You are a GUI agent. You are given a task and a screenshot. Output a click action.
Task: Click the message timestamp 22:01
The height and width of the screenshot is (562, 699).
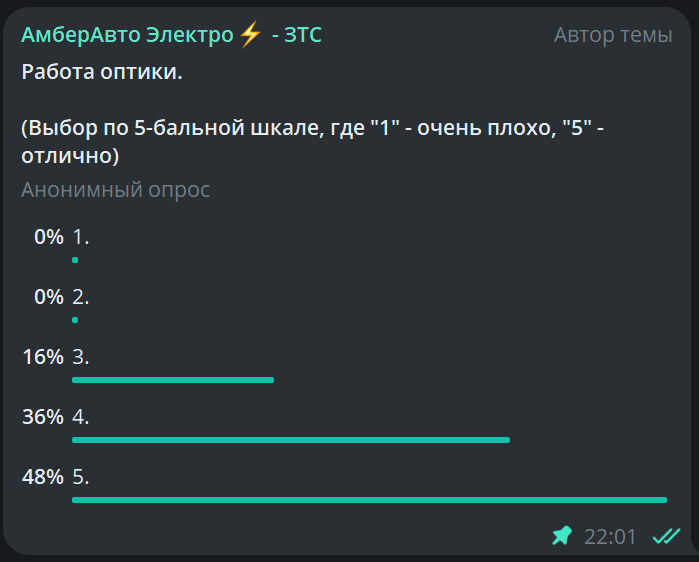(x=610, y=537)
